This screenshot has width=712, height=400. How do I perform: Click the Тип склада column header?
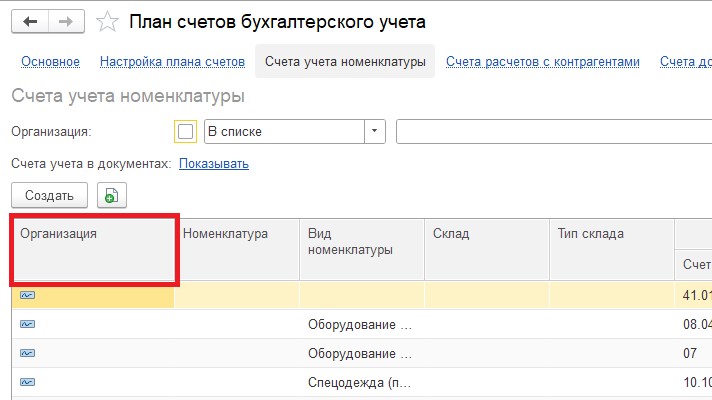[x=612, y=249]
